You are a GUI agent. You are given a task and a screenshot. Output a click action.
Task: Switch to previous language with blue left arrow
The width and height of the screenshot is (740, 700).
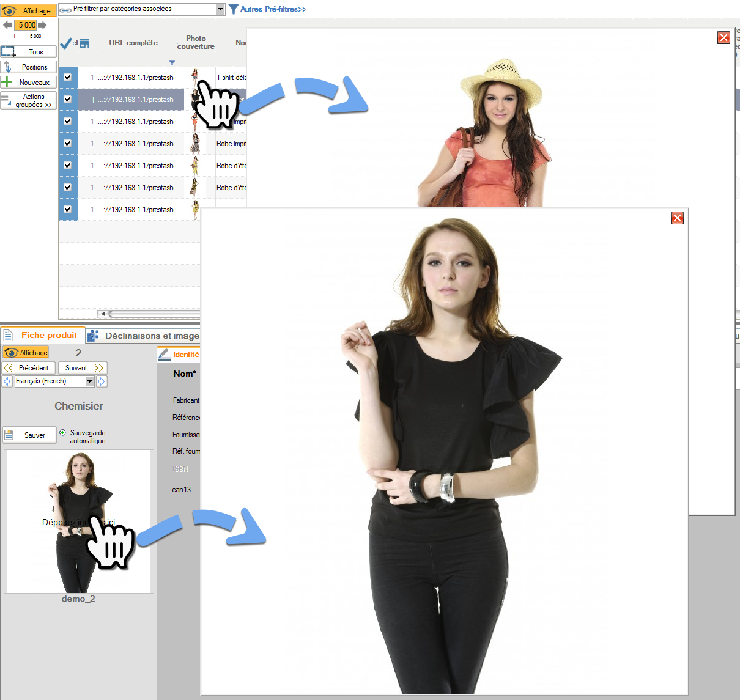pyautogui.click(x=7, y=381)
